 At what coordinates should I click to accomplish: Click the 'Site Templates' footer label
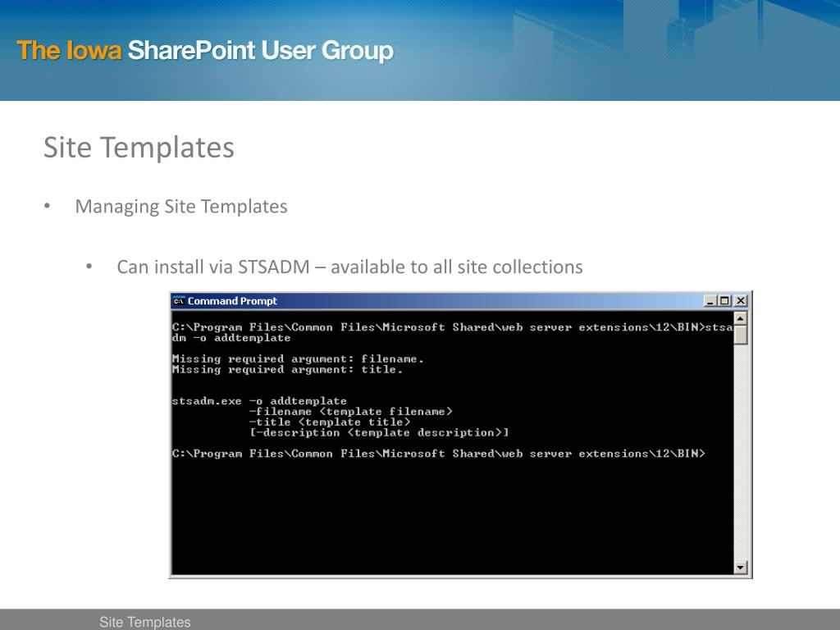coord(145,622)
